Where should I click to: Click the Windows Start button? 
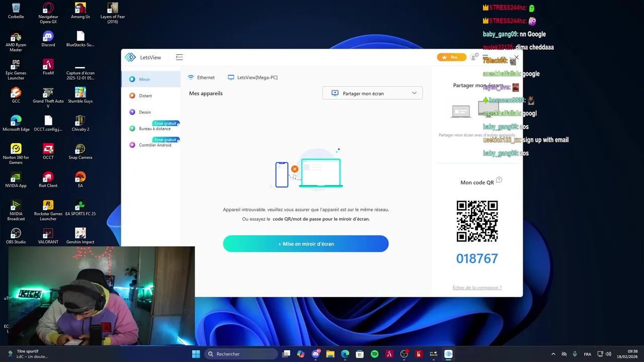click(x=196, y=354)
